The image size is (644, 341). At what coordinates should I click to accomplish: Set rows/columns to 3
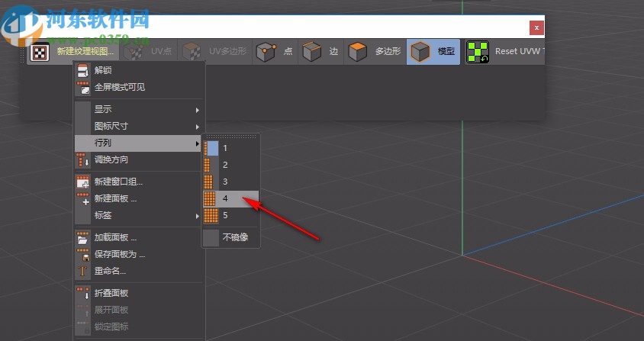tap(231, 182)
